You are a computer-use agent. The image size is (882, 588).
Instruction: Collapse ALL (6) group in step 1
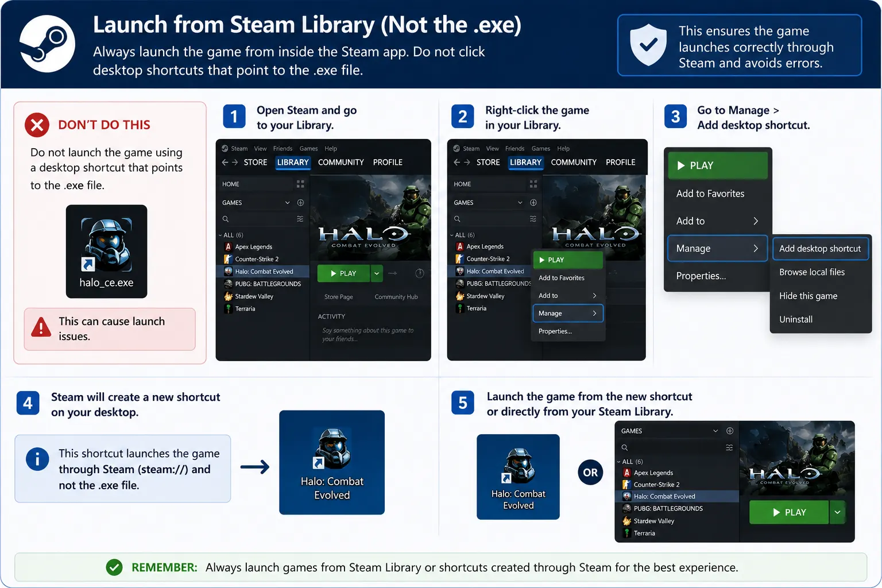pyautogui.click(x=220, y=235)
